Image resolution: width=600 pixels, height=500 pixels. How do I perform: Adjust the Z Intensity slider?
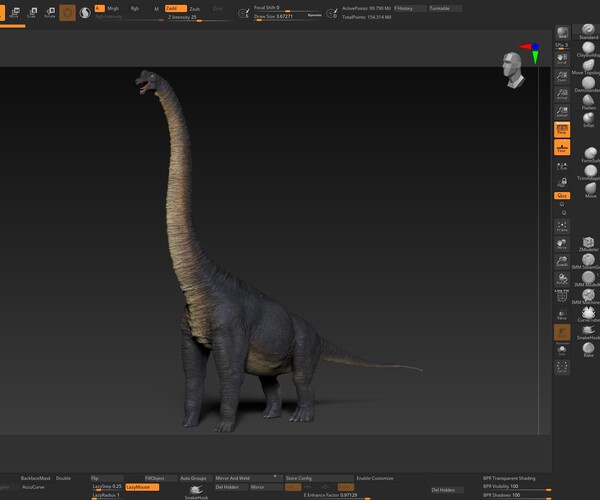199,18
